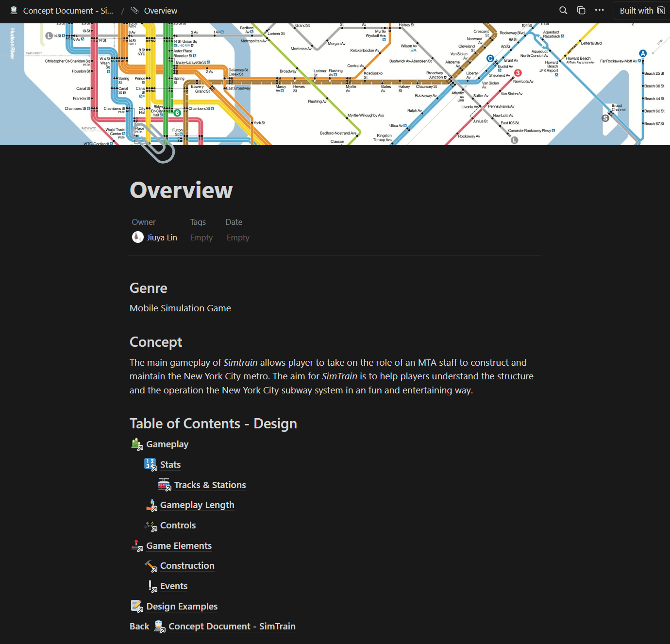The image size is (670, 644).
Task: Click the paperclip icon in breadcrumb
Action: pyautogui.click(x=135, y=11)
